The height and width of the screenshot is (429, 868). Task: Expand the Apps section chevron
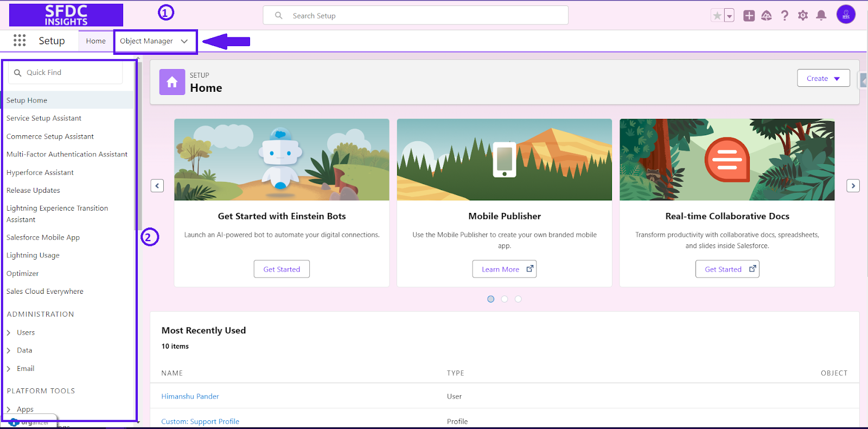pos(9,409)
